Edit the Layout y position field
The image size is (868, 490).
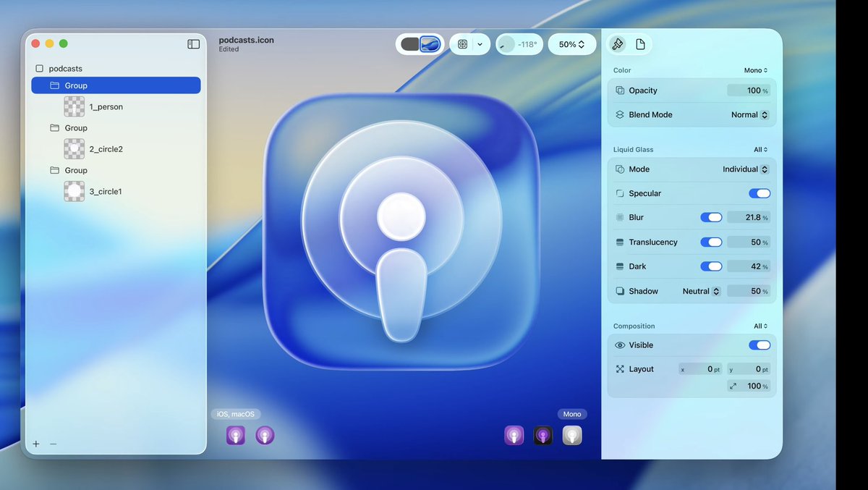pyautogui.click(x=749, y=369)
